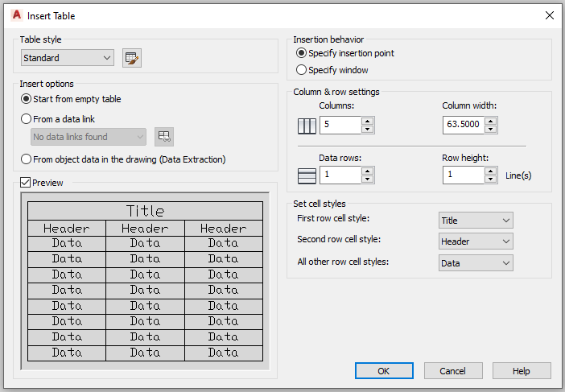Select From object data in the drawing
The image size is (565, 392).
point(123,159)
